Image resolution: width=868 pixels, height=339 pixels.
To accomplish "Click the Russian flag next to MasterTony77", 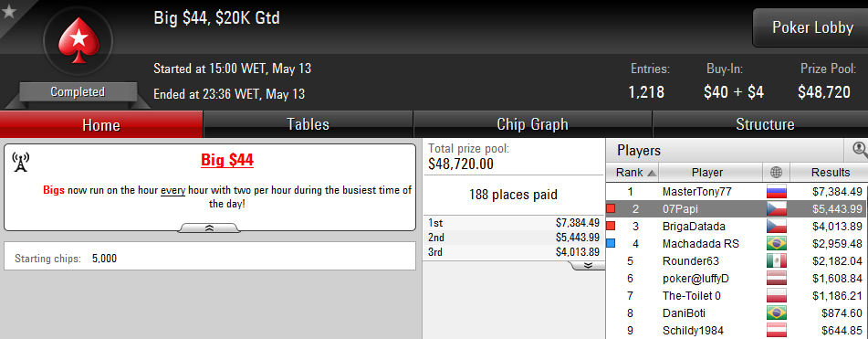I will (x=776, y=192).
